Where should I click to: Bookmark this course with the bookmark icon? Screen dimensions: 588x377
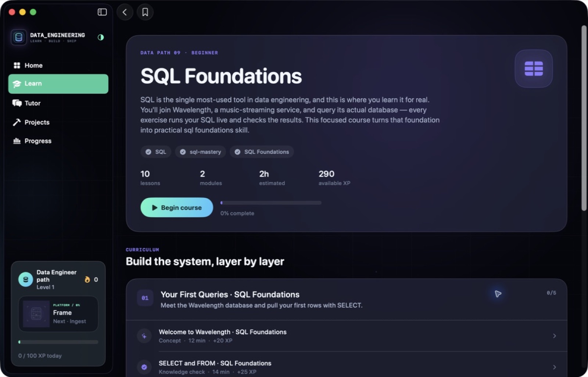coord(145,12)
